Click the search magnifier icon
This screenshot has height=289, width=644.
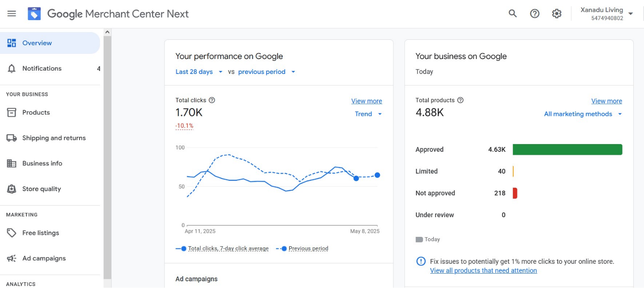point(512,14)
